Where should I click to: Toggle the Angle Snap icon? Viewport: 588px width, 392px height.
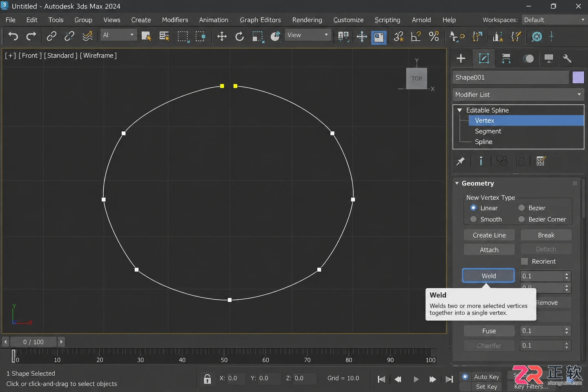(416, 37)
